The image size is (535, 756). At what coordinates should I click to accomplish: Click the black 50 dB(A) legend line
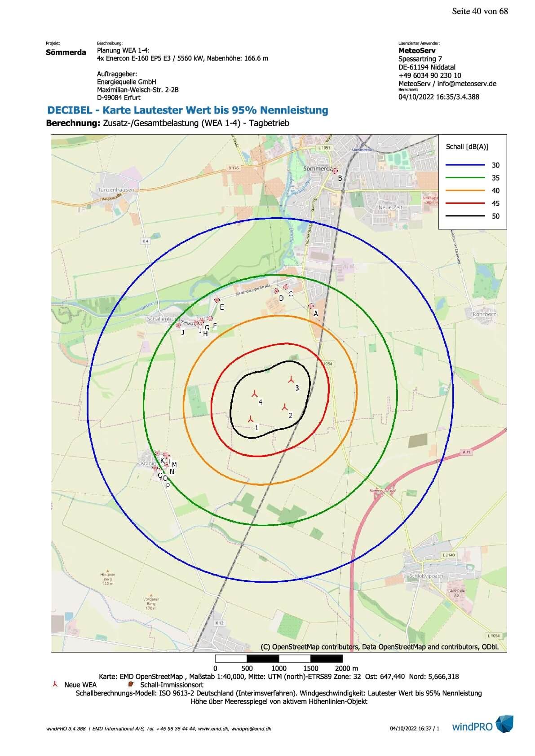tap(465, 216)
